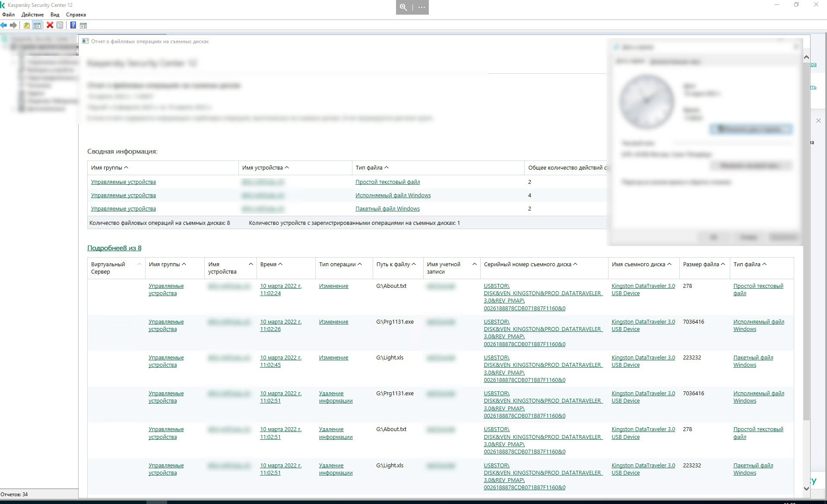Select file size '223232' in the 11:02:45 row
Viewport: 827px width, 504px height.
point(692,358)
